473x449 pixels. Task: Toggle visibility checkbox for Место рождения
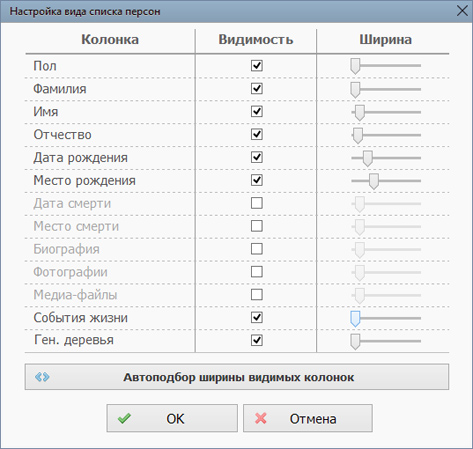point(257,180)
